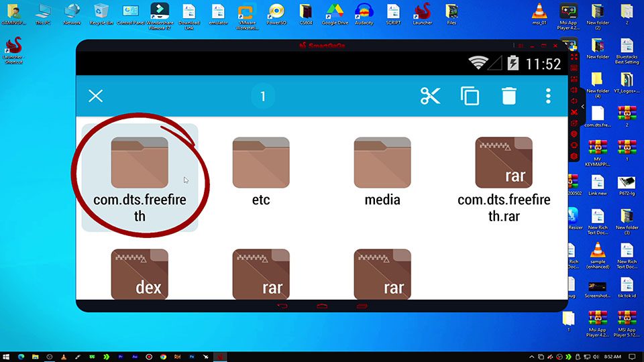Show hidden system tray icons
644x362 pixels.
click(531, 357)
